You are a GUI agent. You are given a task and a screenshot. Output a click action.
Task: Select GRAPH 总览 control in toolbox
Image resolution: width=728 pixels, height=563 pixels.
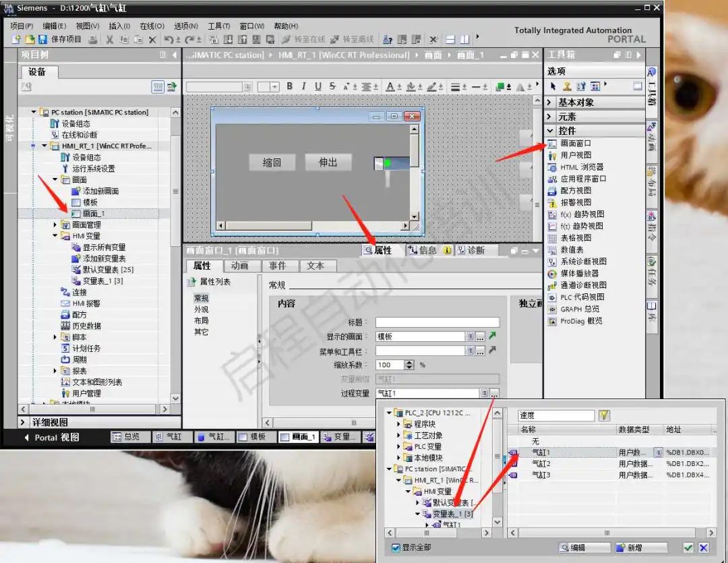[574, 309]
